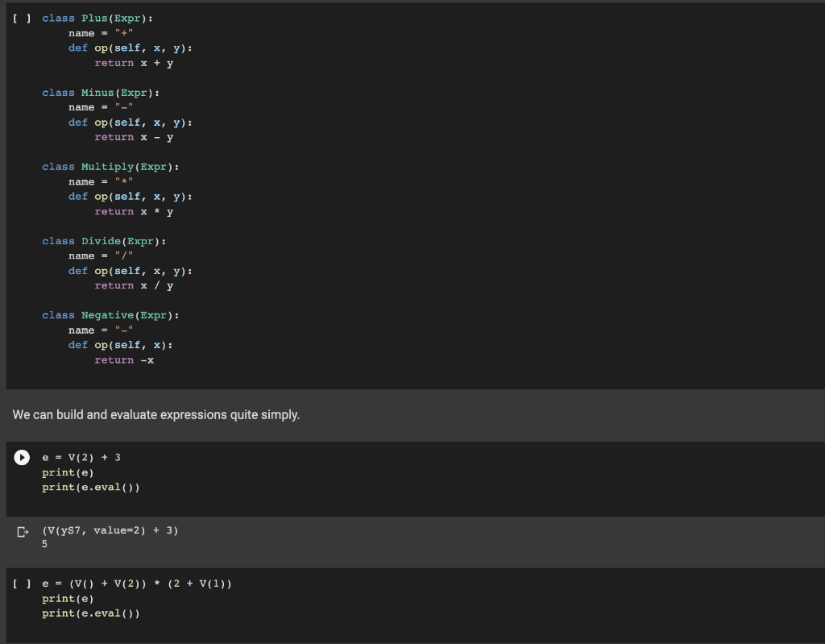The width and height of the screenshot is (825, 644).
Task: Select the markdown text about evaluating expressions
Action: 157,414
